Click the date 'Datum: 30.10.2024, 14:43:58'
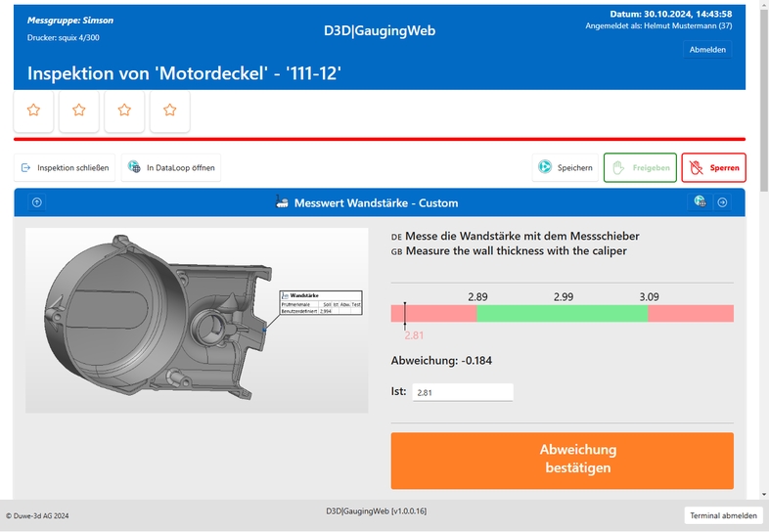This screenshot has height=532, width=769. (671, 15)
